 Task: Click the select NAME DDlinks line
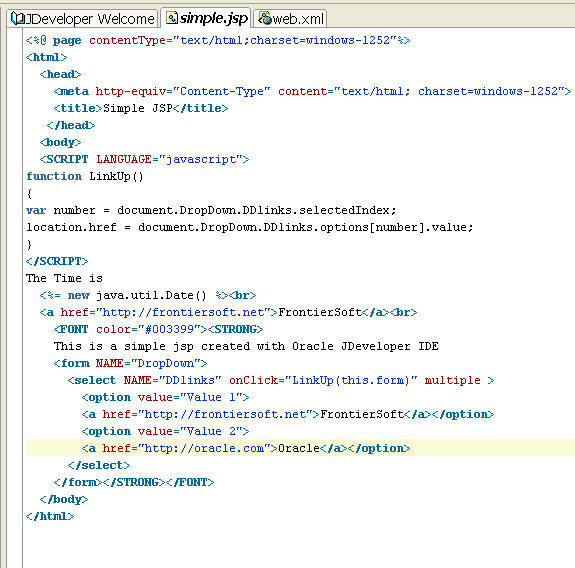[281, 380]
